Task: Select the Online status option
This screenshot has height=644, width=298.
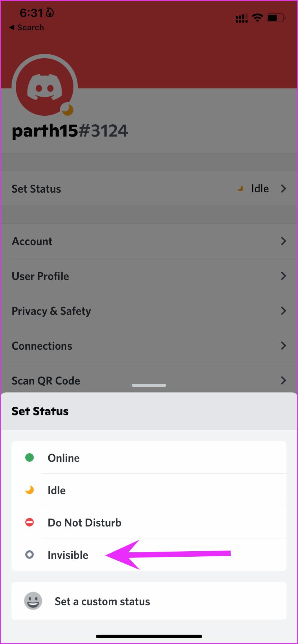Action: pos(64,458)
